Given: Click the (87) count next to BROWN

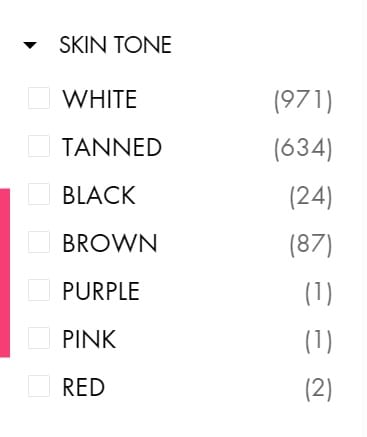Looking at the screenshot, I should [311, 245].
